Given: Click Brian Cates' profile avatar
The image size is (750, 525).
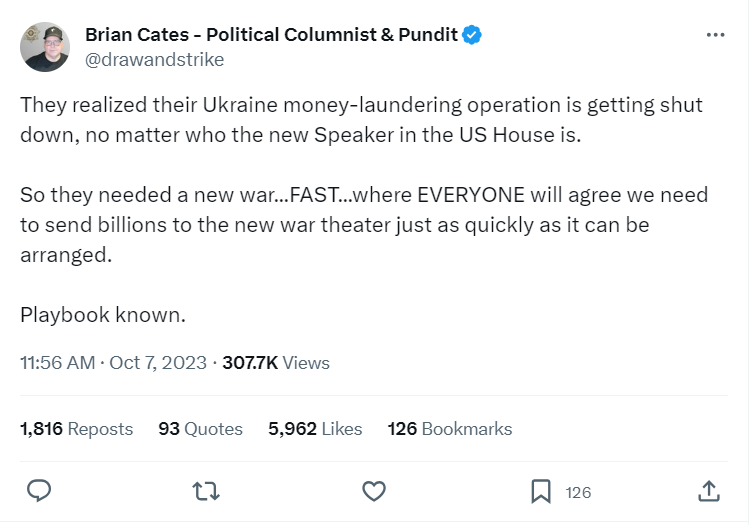Looking at the screenshot, I should pyautogui.click(x=45, y=47).
